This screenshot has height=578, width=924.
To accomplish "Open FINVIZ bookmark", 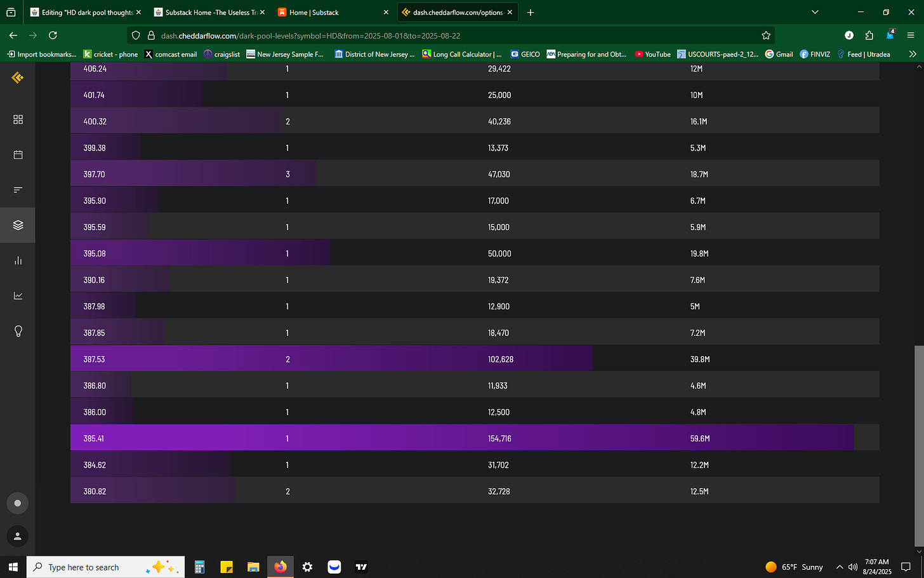I will [x=815, y=54].
